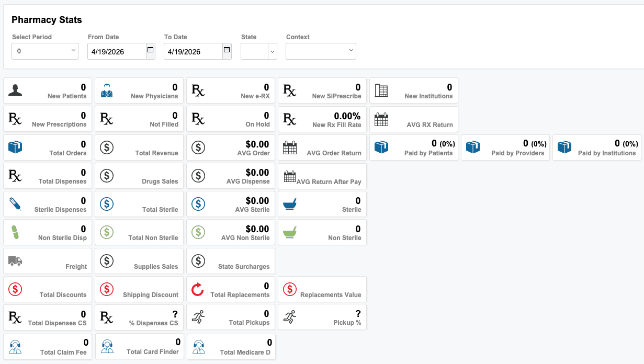Image resolution: width=644 pixels, height=364 pixels.
Task: Click the AVG Non Sterile label
Action: click(x=245, y=238)
